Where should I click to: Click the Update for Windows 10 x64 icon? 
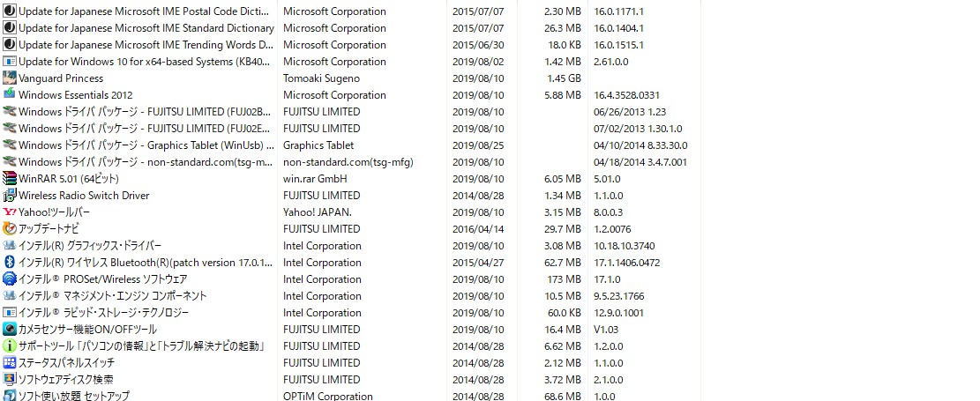[10, 61]
